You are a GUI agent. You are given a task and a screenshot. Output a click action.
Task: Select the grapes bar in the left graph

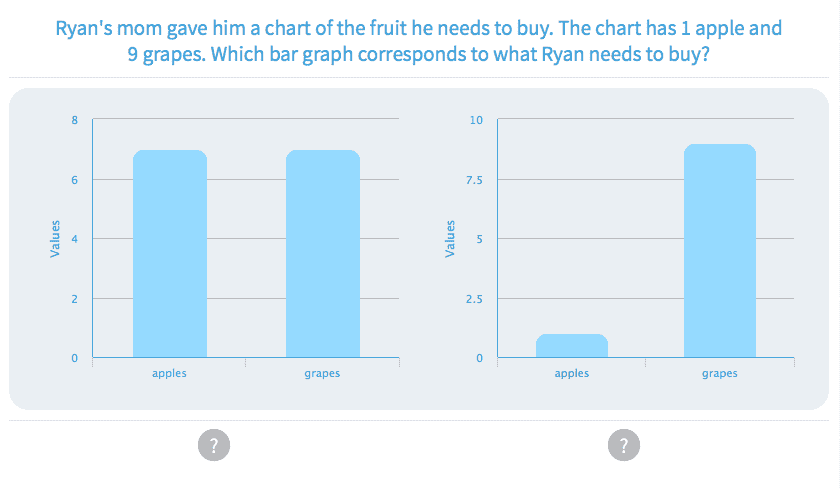coord(323,254)
